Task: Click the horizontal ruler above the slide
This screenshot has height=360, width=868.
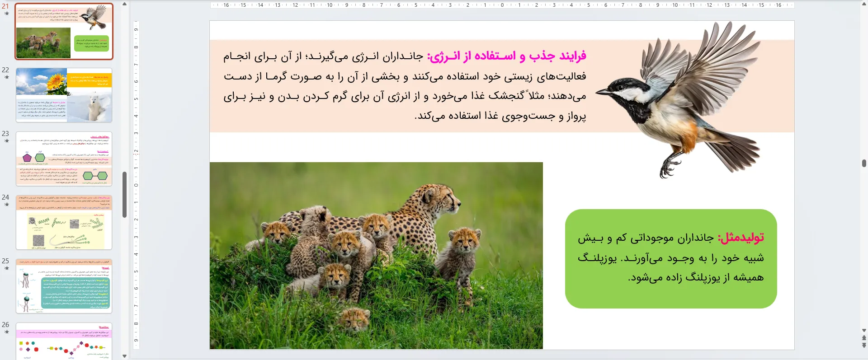Action: [x=502, y=5]
